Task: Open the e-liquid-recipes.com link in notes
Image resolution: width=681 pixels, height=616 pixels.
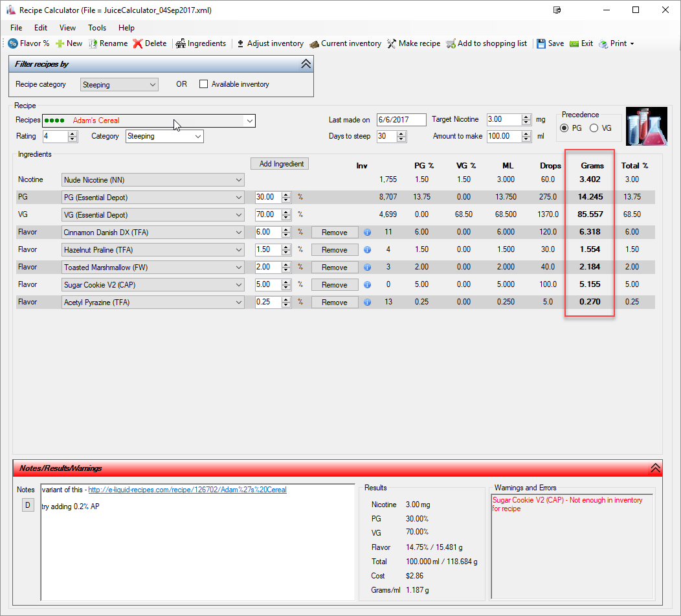Action: [x=187, y=490]
